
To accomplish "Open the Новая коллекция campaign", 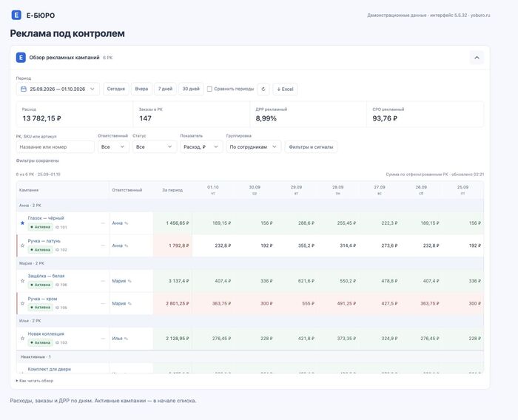I will click(46, 333).
